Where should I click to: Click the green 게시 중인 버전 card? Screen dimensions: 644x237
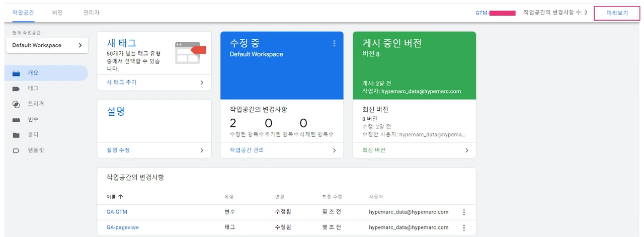414,65
